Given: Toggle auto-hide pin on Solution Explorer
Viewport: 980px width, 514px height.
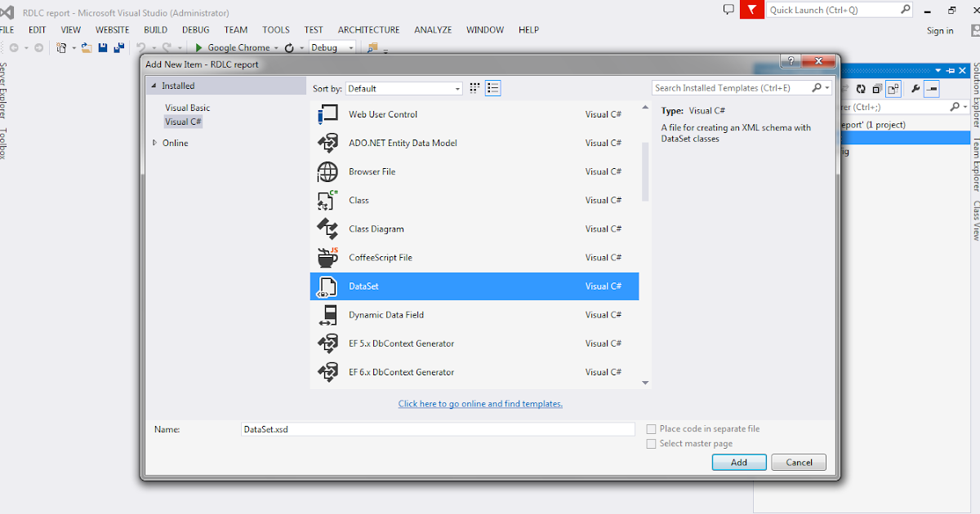Looking at the screenshot, I should (951, 71).
